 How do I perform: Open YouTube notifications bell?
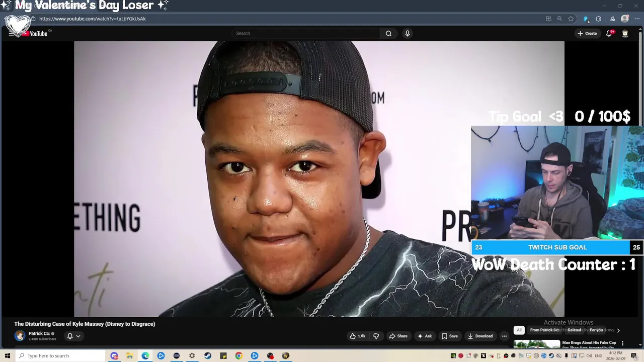click(609, 33)
